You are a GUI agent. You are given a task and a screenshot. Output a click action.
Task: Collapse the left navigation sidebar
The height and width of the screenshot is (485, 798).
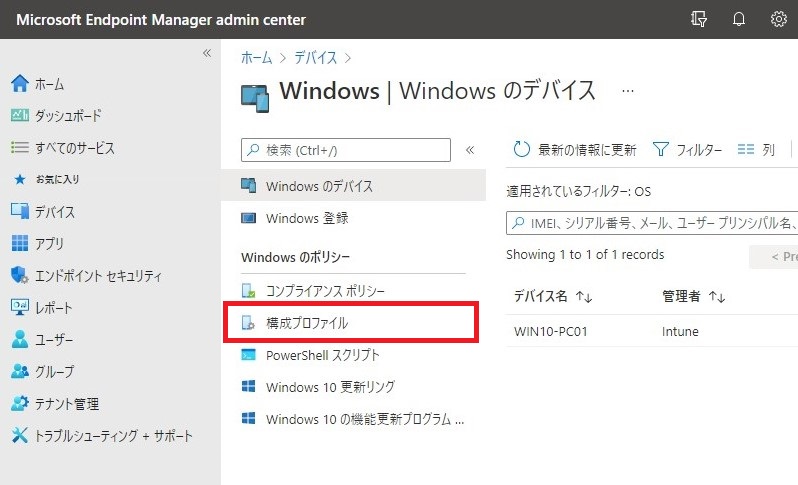[x=207, y=53]
